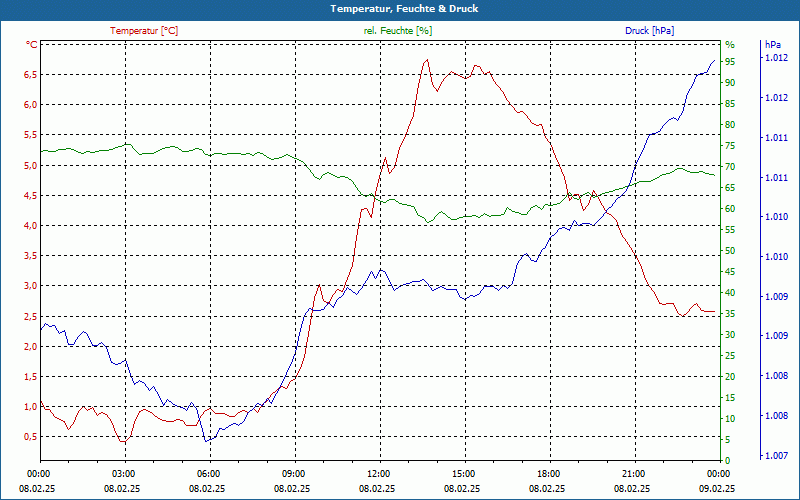Click the '70' tick on the humidity axis
The height and width of the screenshot is (500, 800).
730,167
